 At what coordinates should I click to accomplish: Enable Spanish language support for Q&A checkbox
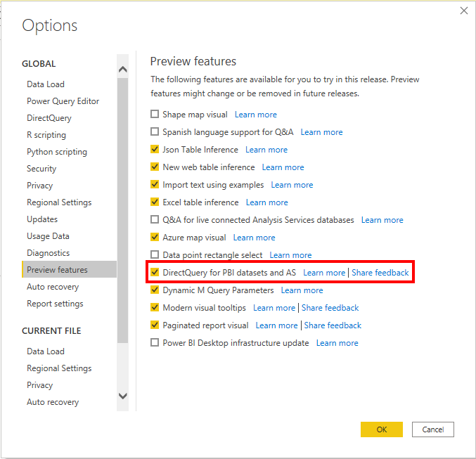pos(155,131)
